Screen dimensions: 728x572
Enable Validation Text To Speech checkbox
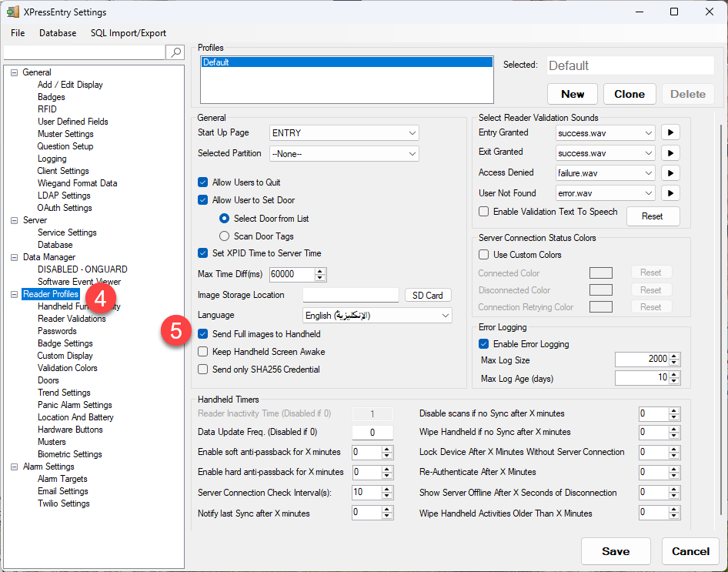tap(484, 211)
